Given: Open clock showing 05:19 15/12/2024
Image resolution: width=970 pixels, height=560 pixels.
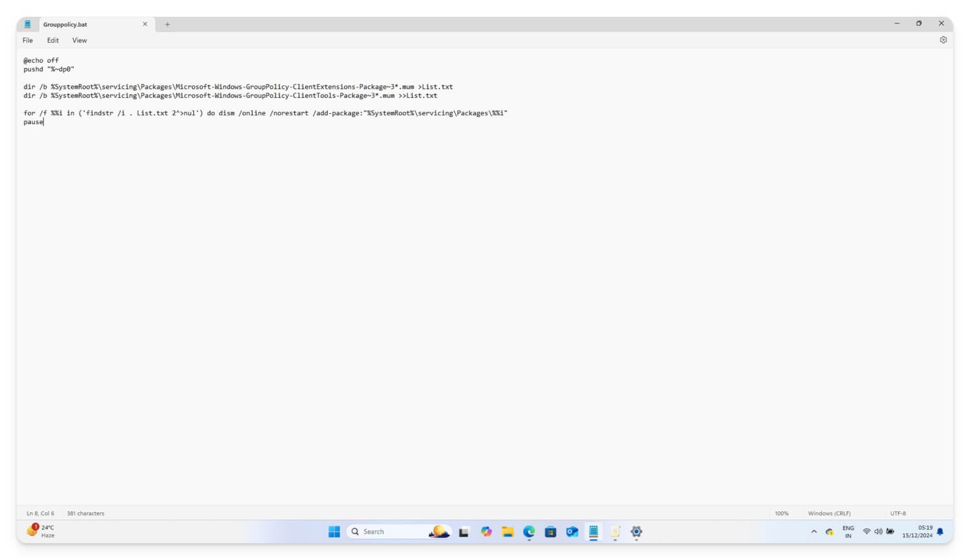Looking at the screenshot, I should [x=918, y=532].
